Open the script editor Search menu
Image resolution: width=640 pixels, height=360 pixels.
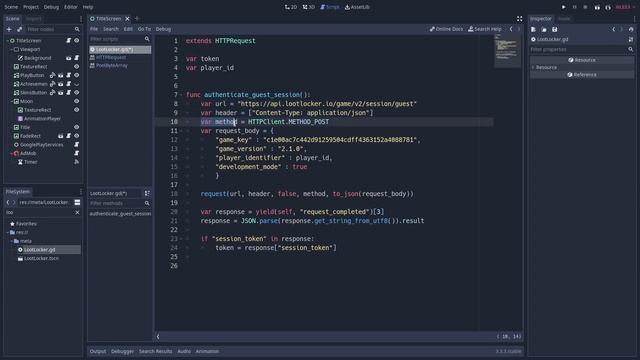(x=111, y=29)
